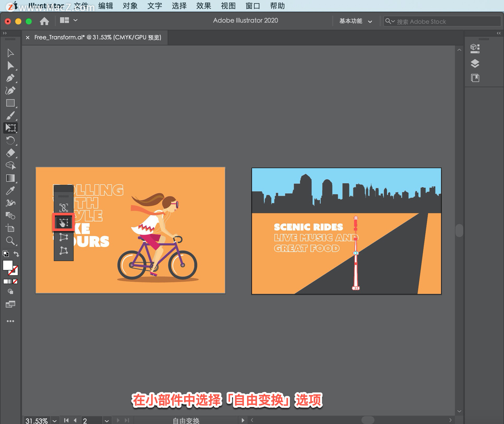Go to the next artboard
This screenshot has height=424, width=504.
point(118,420)
